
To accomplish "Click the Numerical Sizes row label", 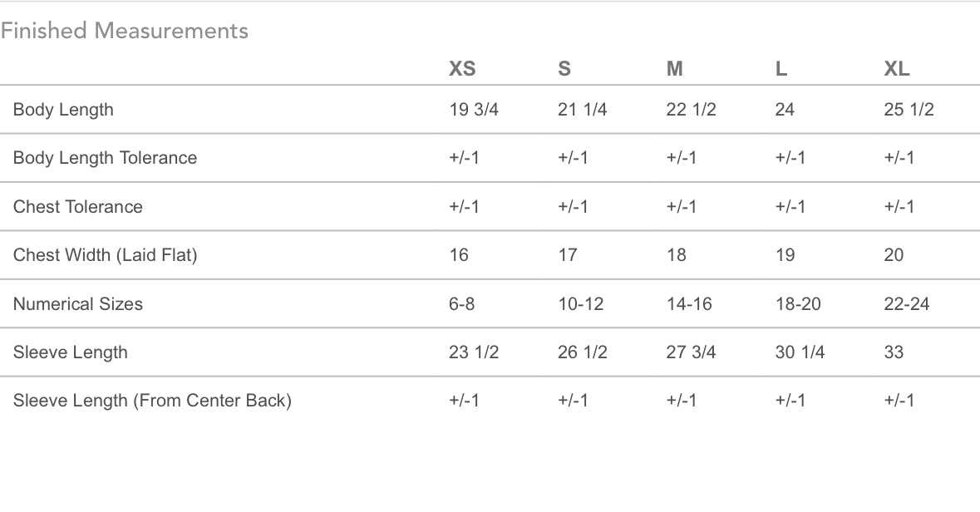I will (x=77, y=304).
